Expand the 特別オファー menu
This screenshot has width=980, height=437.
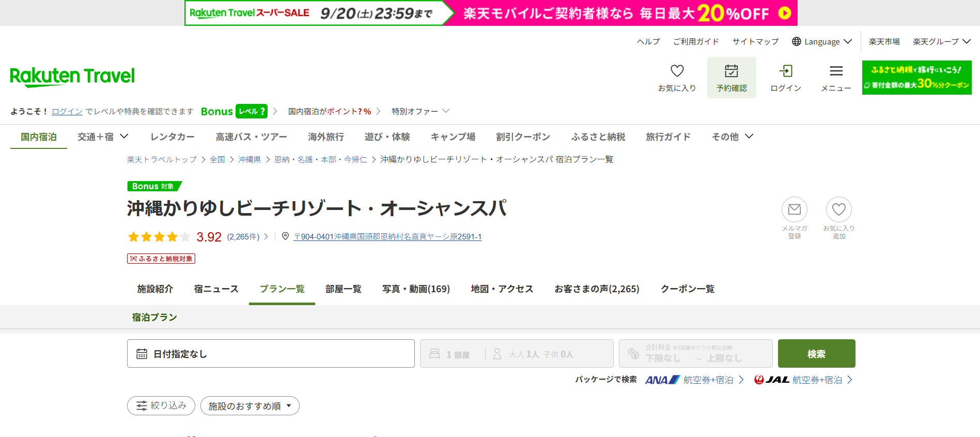point(420,111)
